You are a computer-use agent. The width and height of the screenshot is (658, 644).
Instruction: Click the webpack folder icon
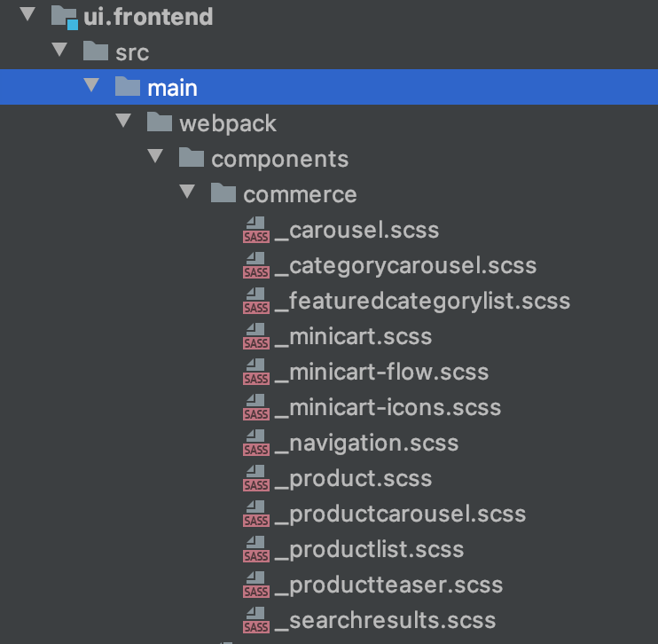[160, 122]
